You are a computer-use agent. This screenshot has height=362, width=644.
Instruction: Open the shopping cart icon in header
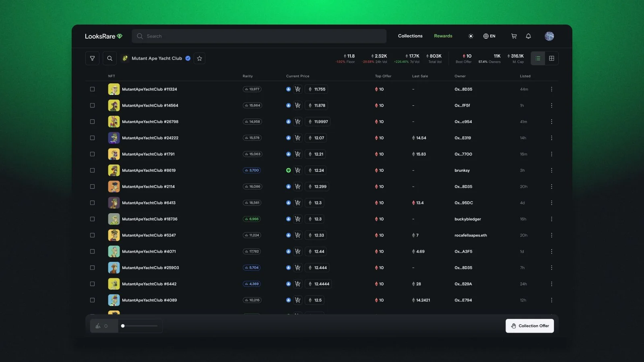pos(514,36)
